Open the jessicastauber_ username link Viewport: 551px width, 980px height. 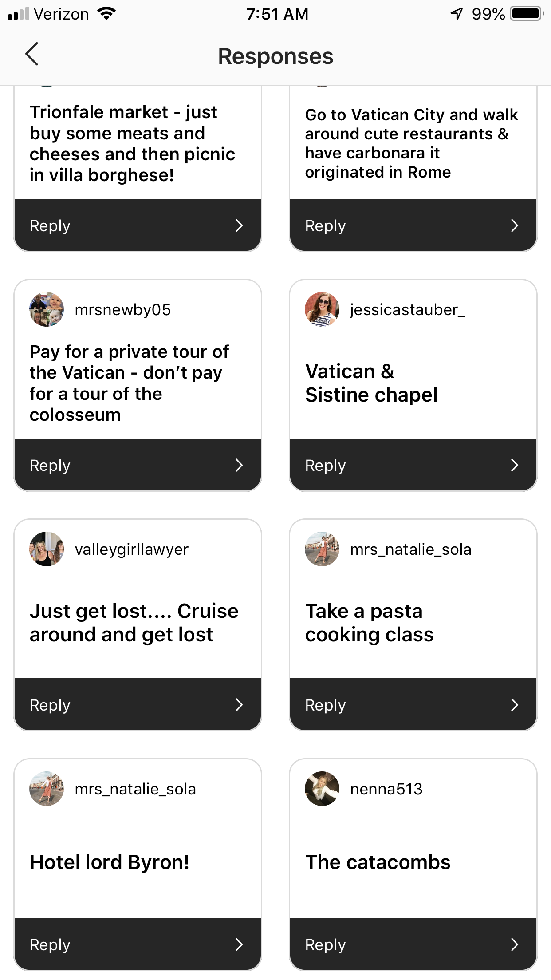407,310
